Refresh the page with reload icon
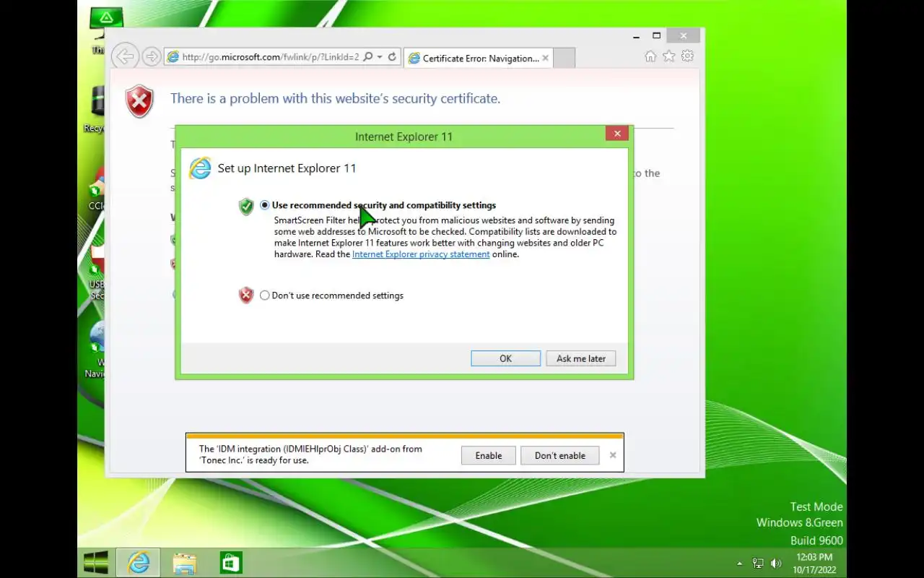Image resolution: width=924 pixels, height=578 pixels. tap(392, 56)
